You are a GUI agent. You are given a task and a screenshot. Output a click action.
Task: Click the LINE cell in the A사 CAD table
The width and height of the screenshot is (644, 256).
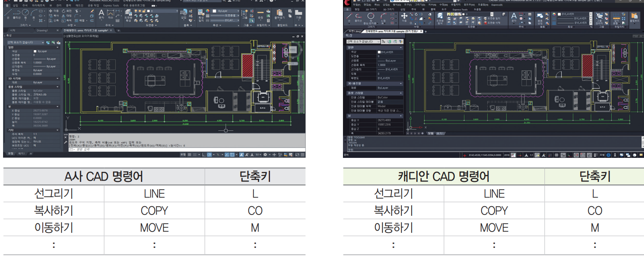coord(154,194)
